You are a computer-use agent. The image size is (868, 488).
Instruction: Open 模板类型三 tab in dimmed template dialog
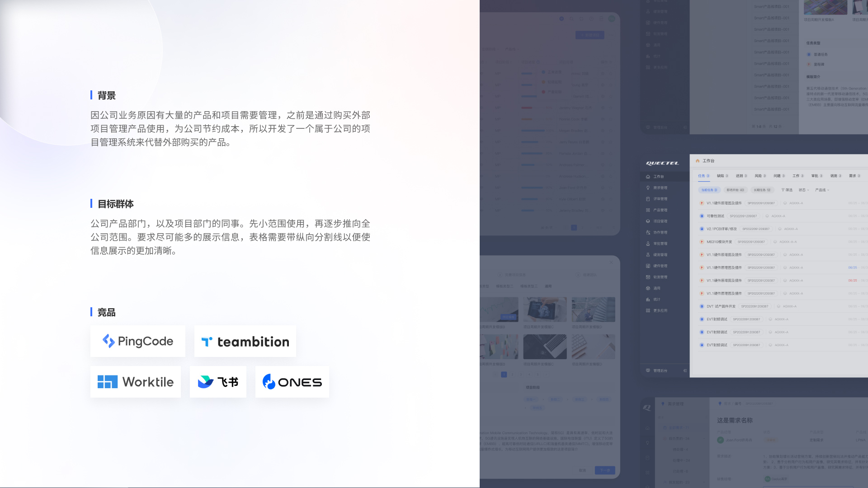[x=529, y=286]
